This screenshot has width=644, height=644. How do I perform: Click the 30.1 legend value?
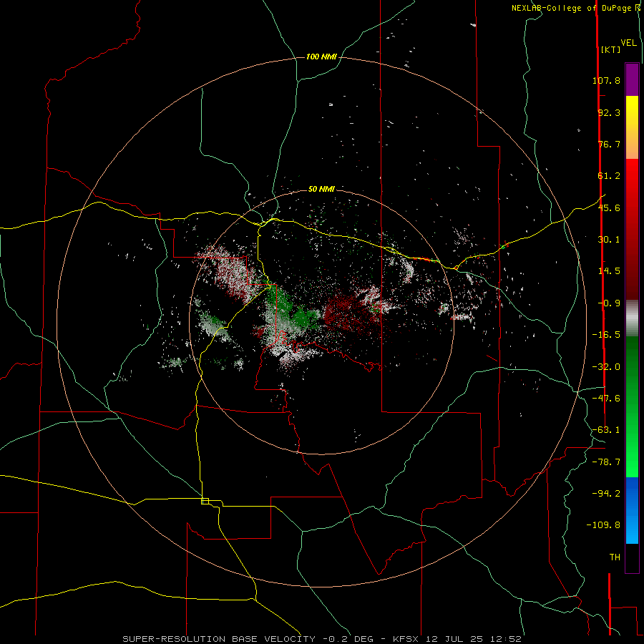tap(609, 240)
